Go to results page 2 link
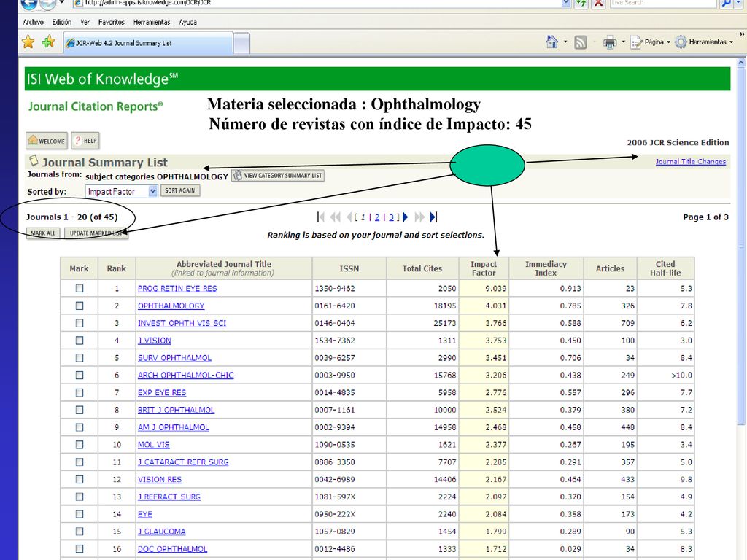The width and height of the screenshot is (747, 560). [377, 217]
